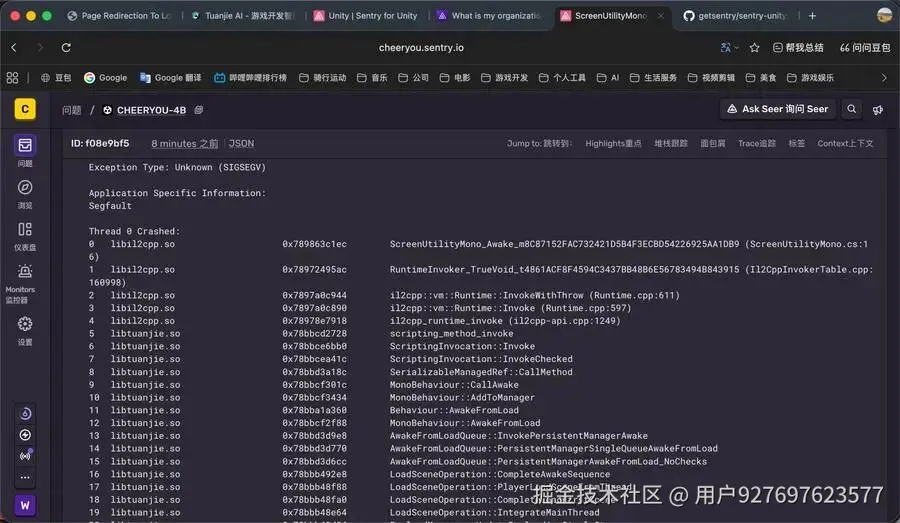Click the MonoBehaviour::CallAwake frame text
The image size is (900, 523).
454,385
